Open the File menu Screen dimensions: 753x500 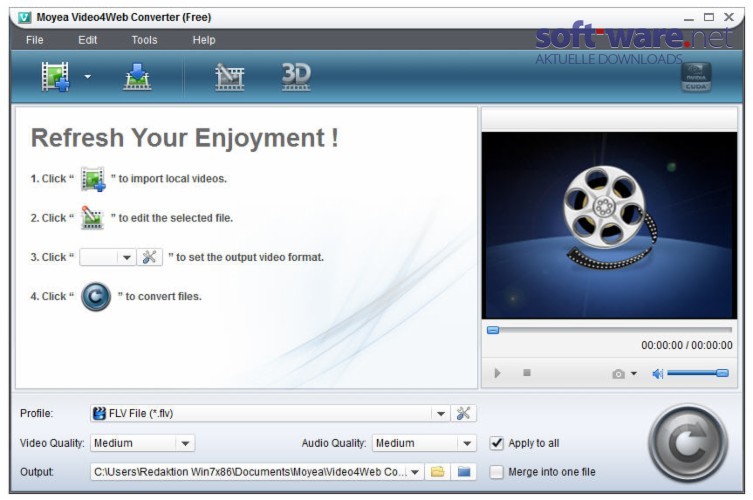pos(35,40)
